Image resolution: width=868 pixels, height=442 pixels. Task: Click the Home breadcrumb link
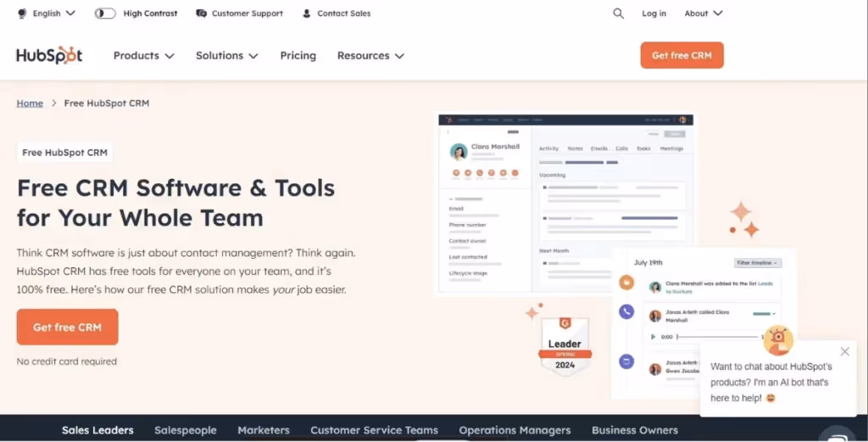tap(30, 103)
